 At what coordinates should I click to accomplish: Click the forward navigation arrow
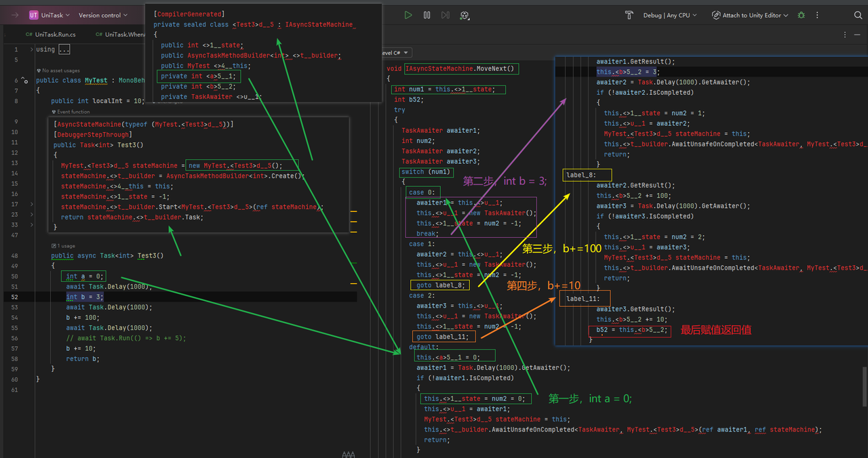(14, 15)
